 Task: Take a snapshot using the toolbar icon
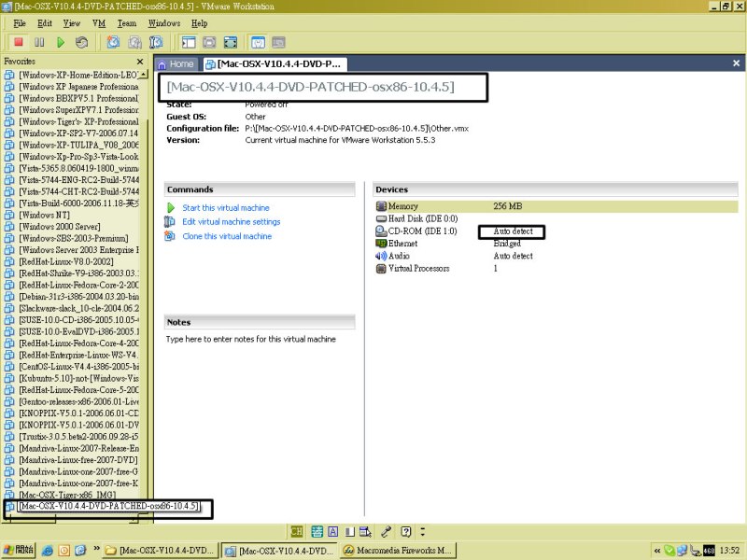(113, 42)
